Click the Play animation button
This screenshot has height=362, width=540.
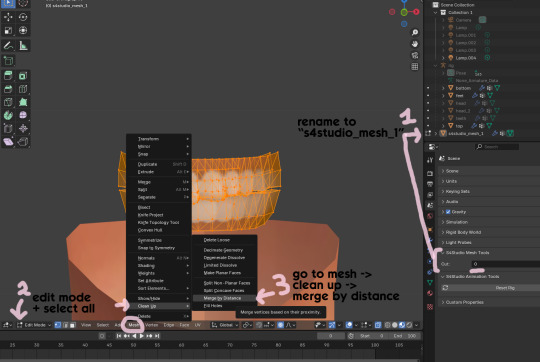(142, 336)
